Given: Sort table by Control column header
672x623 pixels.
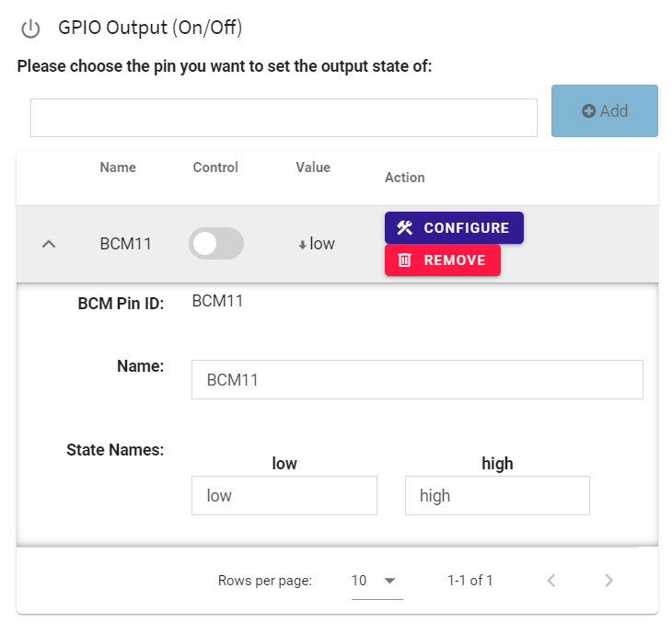Looking at the screenshot, I should [215, 167].
